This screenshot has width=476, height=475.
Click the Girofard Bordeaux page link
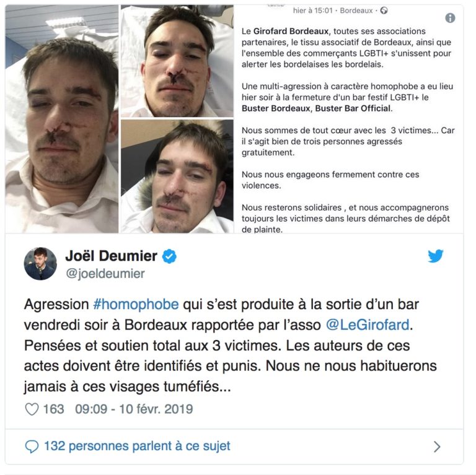point(291,31)
